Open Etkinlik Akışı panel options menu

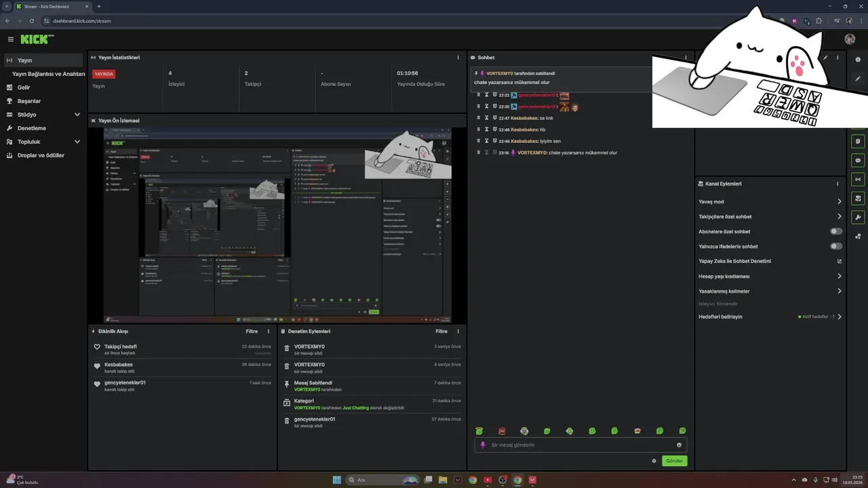point(269,331)
